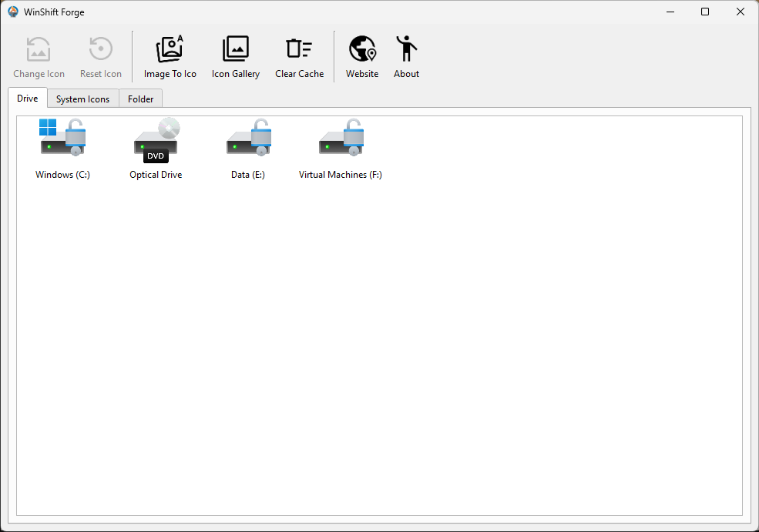Open the Folder tab

pos(140,99)
